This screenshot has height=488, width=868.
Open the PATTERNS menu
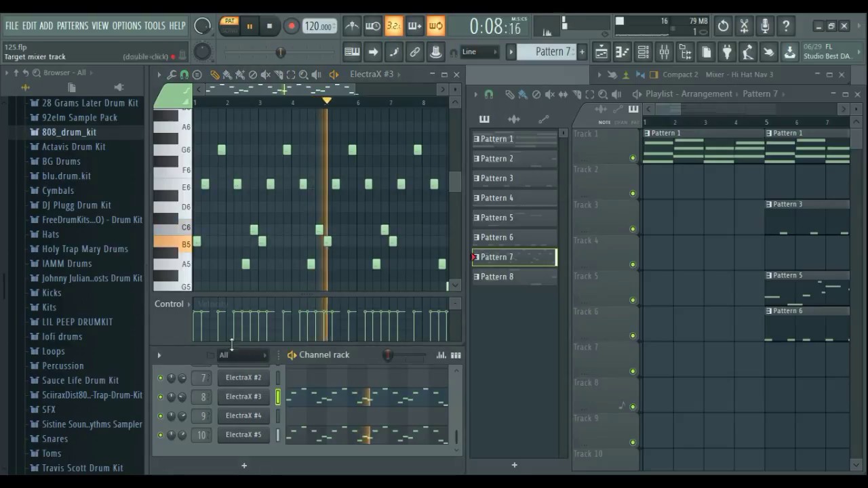point(73,26)
